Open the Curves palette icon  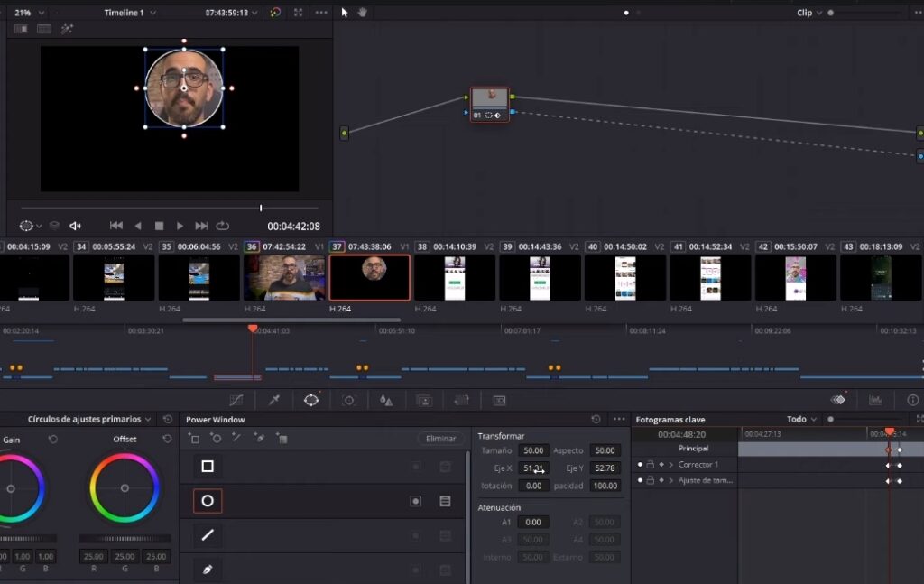[236, 400]
